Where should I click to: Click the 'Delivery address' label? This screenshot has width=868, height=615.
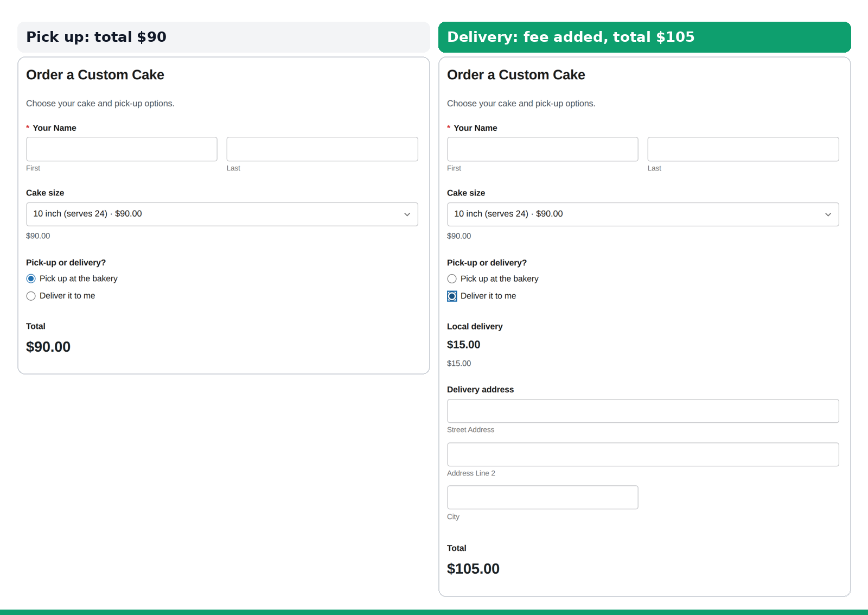pos(480,389)
